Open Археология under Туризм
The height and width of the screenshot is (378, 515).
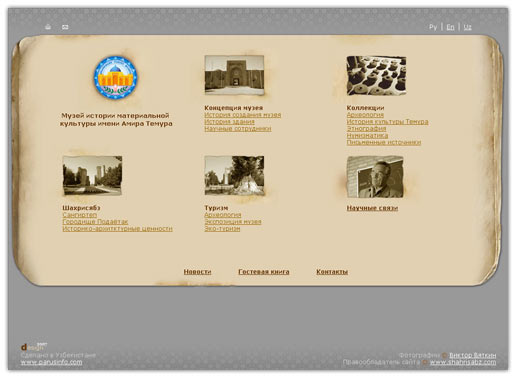(x=223, y=215)
